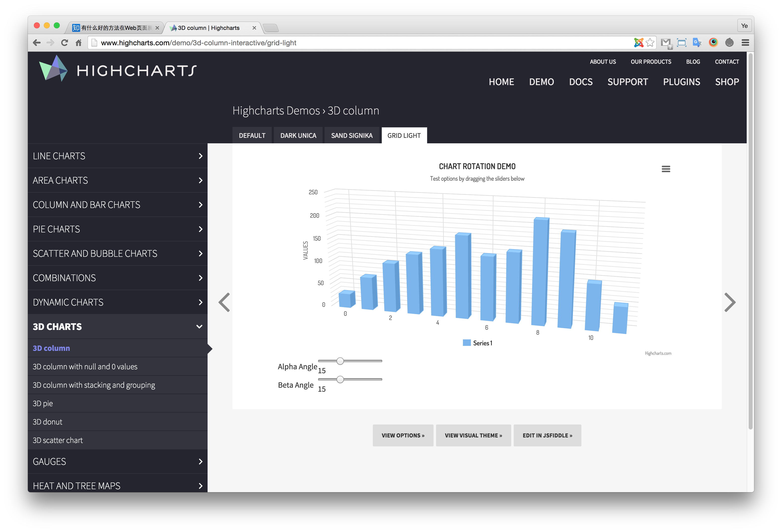
Task: Click Edit in JSFiddle button
Action: click(547, 435)
